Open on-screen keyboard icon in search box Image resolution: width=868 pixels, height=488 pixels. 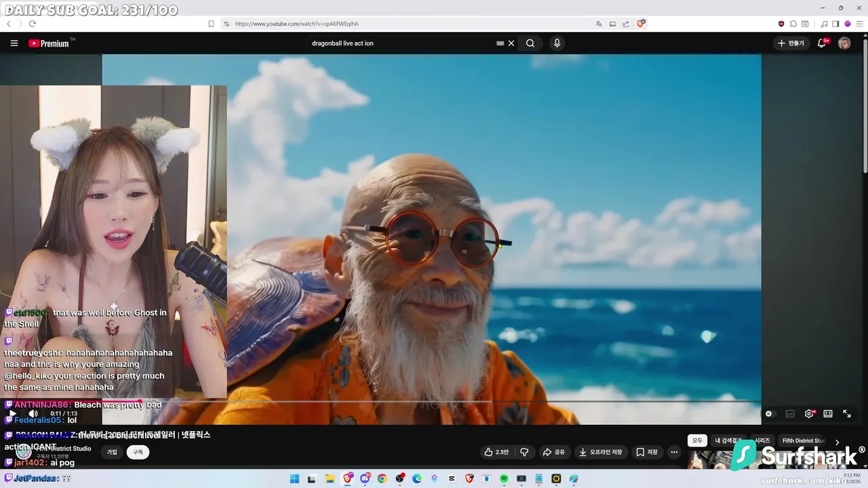click(x=500, y=43)
